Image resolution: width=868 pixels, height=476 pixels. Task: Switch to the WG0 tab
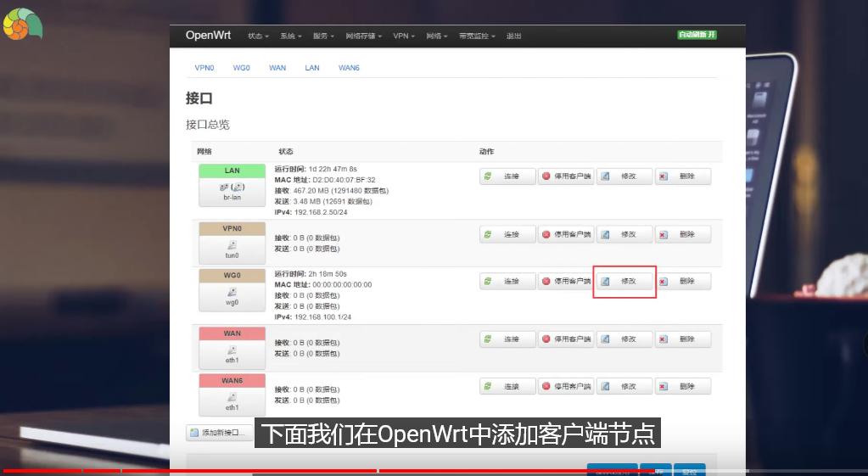pos(241,68)
